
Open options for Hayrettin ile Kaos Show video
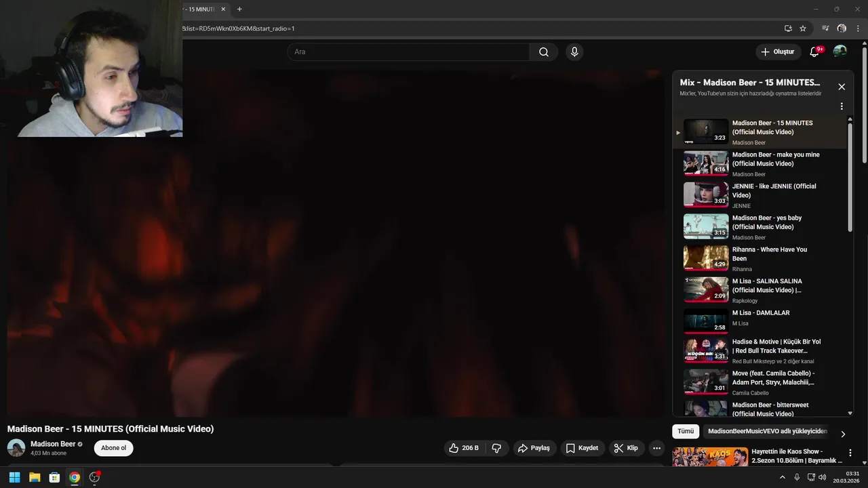[850, 453]
